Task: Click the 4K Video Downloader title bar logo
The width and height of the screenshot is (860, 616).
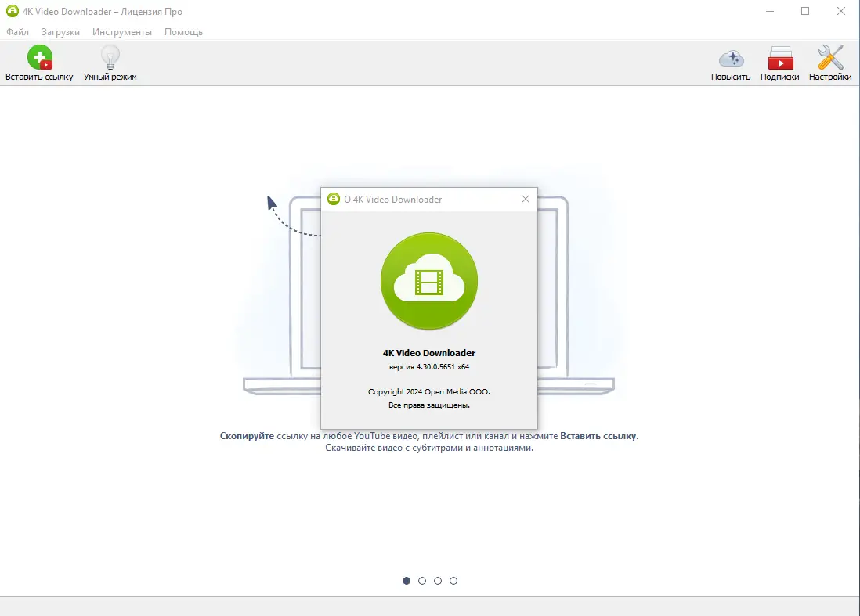Action: tap(12, 11)
